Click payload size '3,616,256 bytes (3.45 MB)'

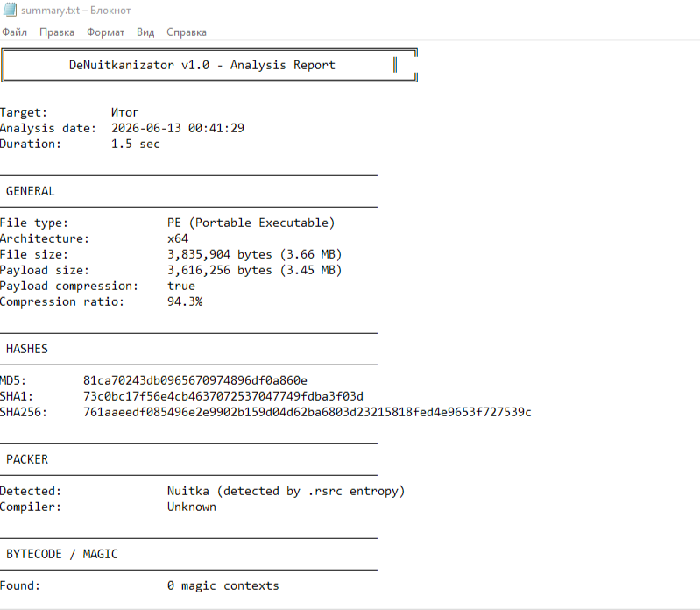click(254, 270)
